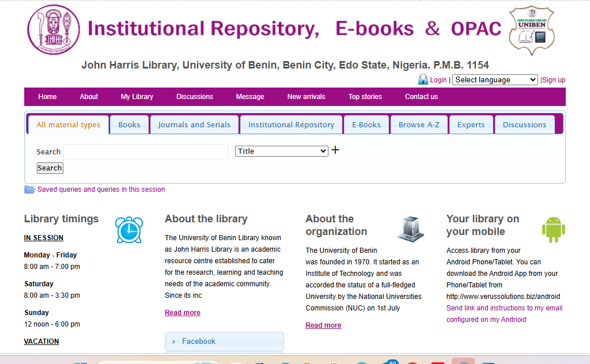Open Top stories in the menu bar
The width and height of the screenshot is (590, 364).
[365, 97]
